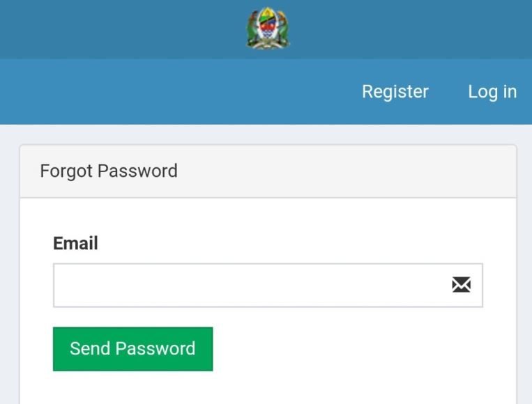Image resolution: width=532 pixels, height=404 pixels.
Task: Select Log in in the navigation bar
Action: pos(492,92)
